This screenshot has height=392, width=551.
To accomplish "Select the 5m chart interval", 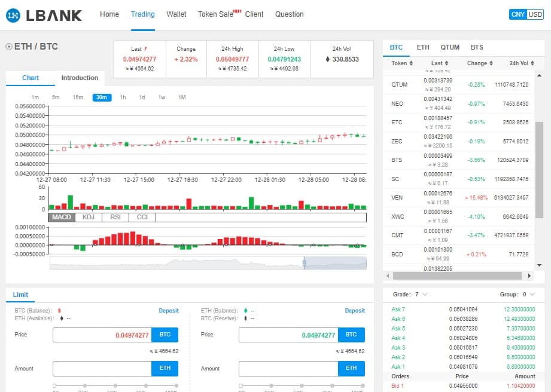I will tap(56, 97).
